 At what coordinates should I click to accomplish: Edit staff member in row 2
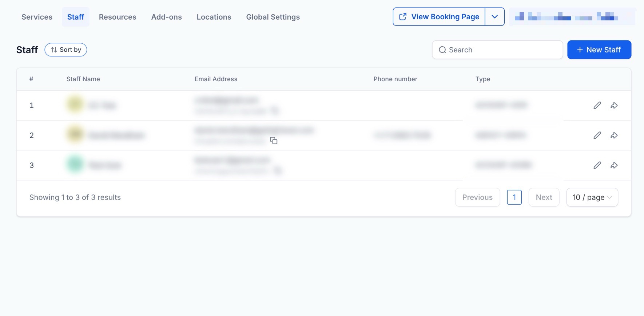(597, 135)
